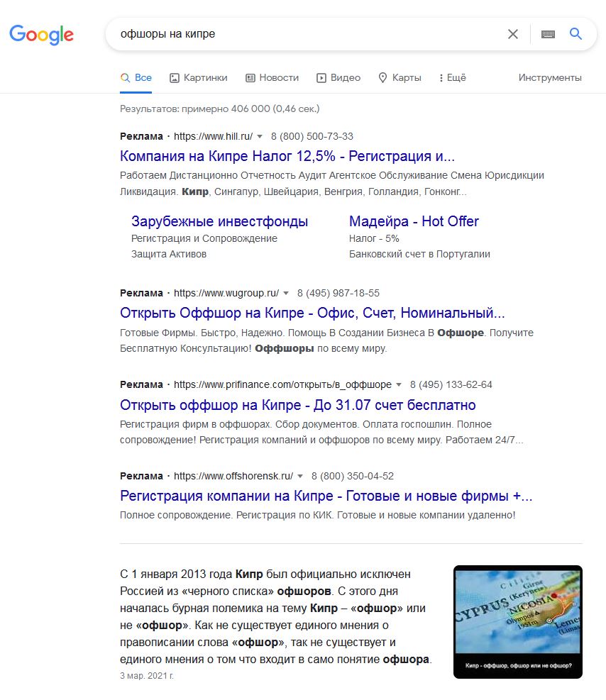Open Зарубежные инвестфонды sitelink
606x700 pixels.
pos(220,221)
